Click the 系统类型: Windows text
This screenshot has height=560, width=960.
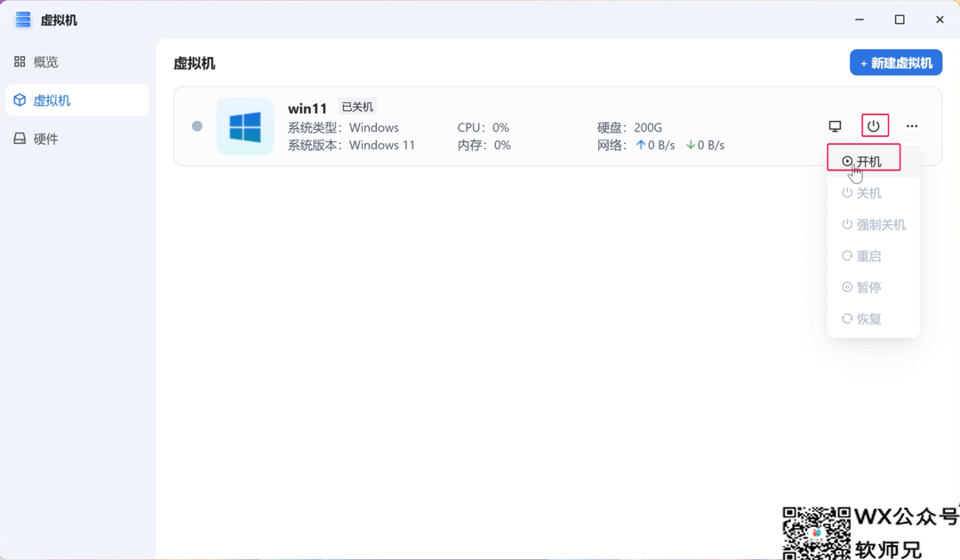coord(343,127)
